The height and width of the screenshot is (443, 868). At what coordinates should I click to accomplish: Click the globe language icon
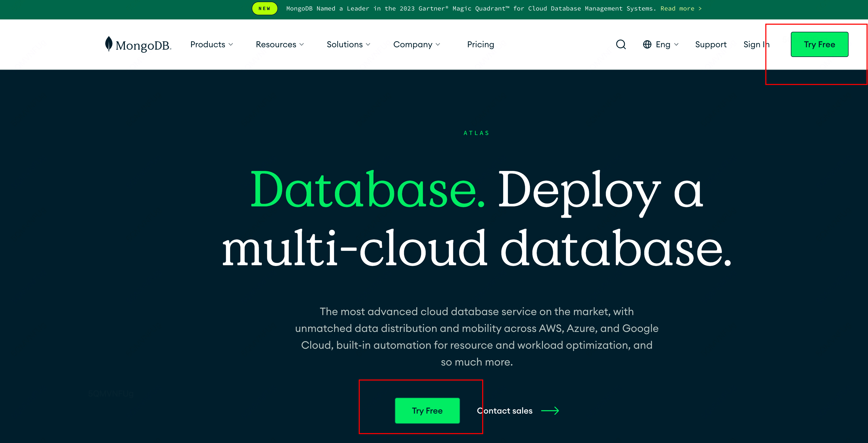pos(647,44)
